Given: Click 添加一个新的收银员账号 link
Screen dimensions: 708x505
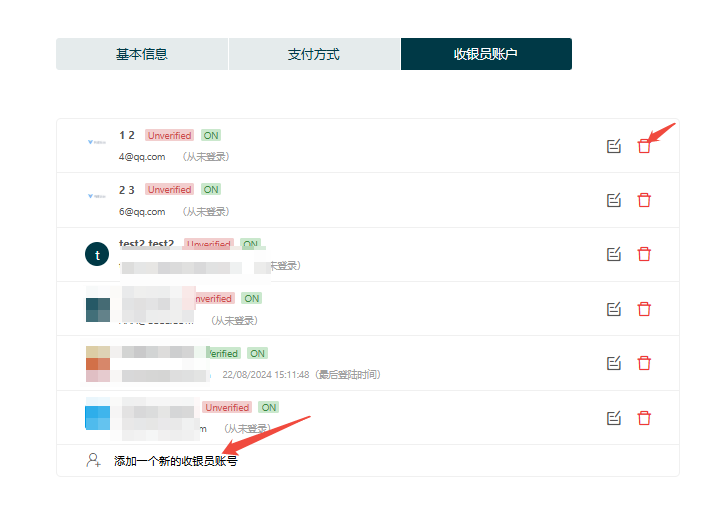Looking at the screenshot, I should [176, 461].
